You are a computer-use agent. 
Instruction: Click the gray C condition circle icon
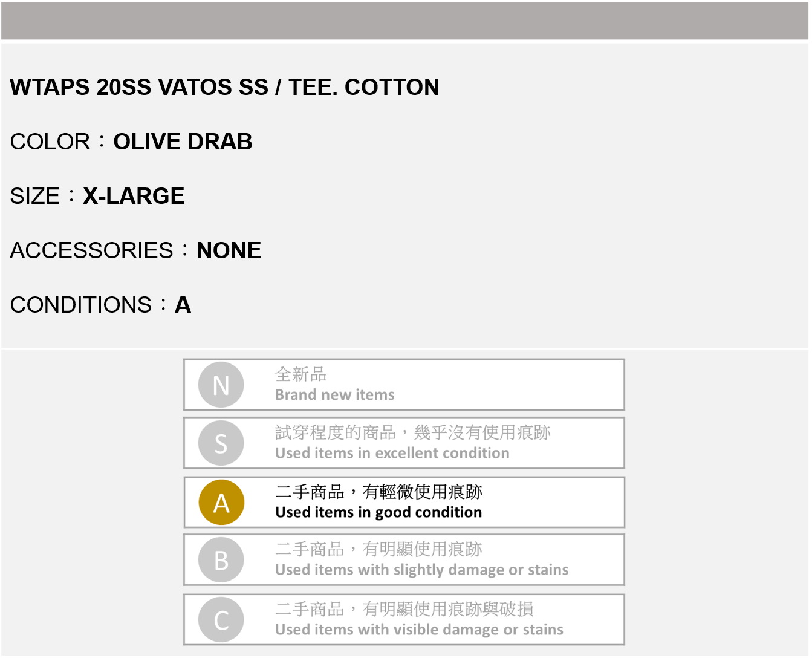(x=221, y=620)
